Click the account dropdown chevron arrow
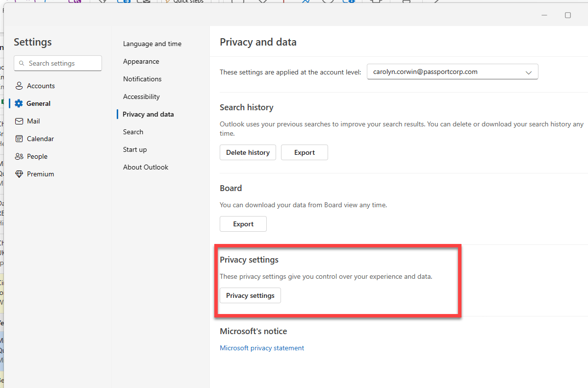 click(x=528, y=73)
